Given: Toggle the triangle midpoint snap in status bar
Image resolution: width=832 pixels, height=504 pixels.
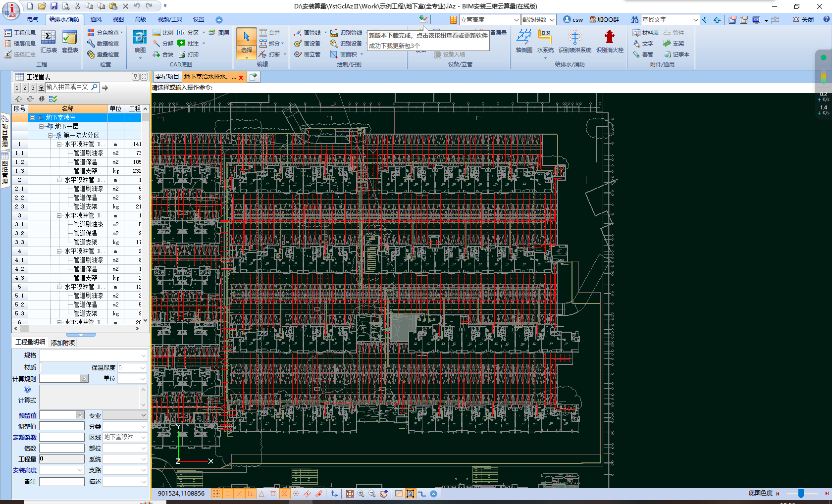Looking at the screenshot, I should pyautogui.click(x=262, y=494).
